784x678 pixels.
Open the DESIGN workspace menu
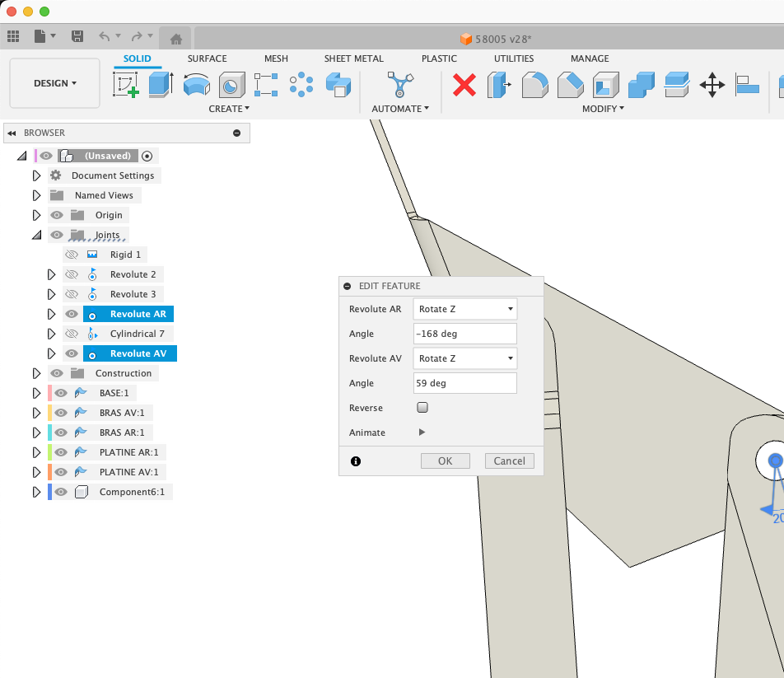tap(54, 83)
